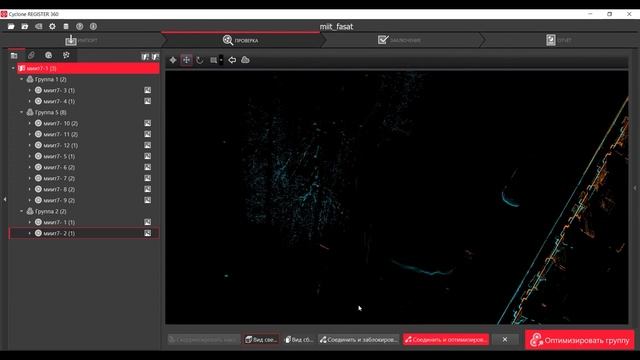Open the info icon in top toolbar
The image size is (640, 360).
pos(93,27)
